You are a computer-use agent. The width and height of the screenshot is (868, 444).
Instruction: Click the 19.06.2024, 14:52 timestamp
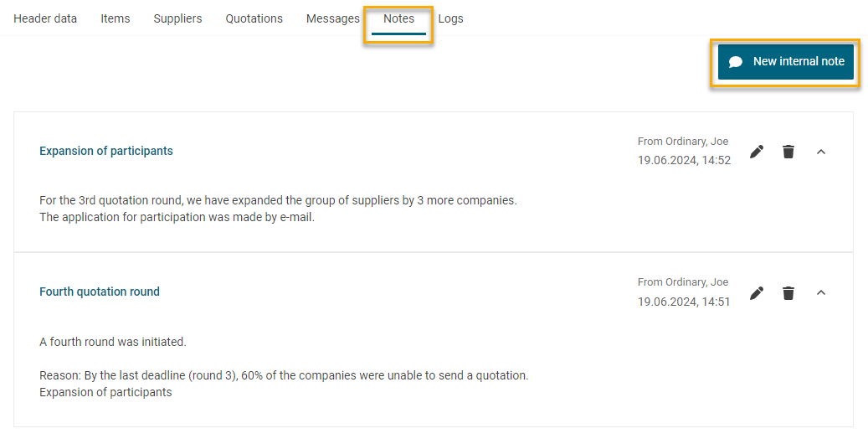tap(684, 160)
